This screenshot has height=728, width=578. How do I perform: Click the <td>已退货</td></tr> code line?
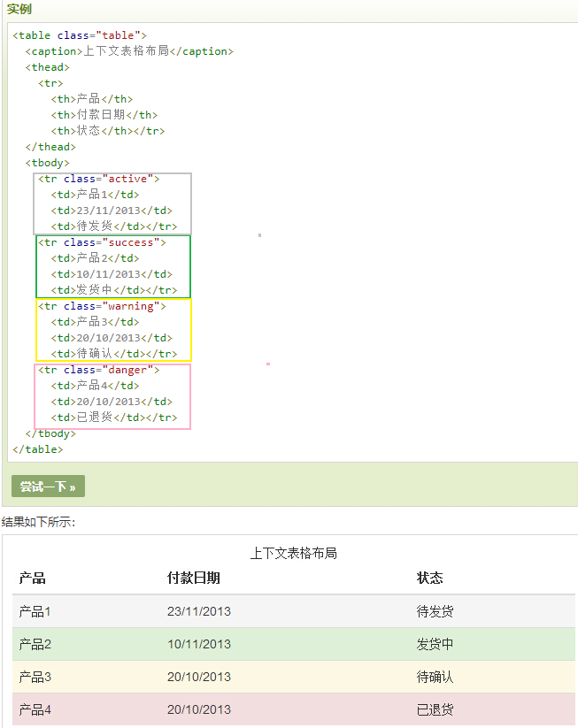tap(114, 417)
